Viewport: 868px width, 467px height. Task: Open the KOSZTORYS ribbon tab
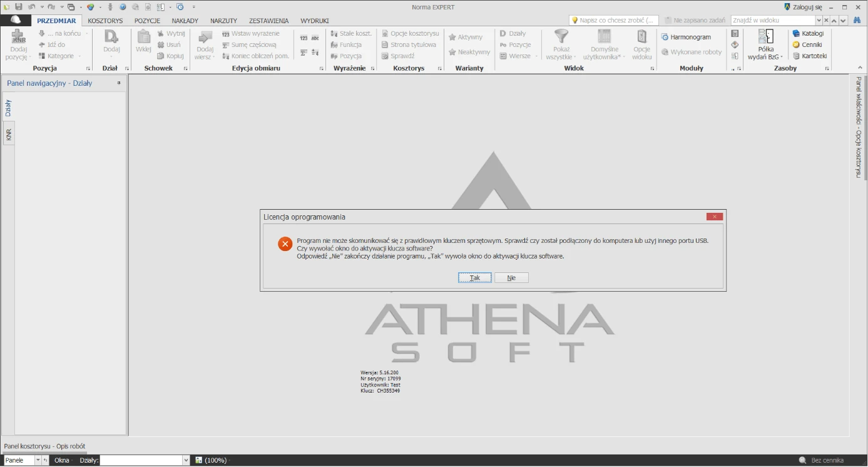coord(105,21)
